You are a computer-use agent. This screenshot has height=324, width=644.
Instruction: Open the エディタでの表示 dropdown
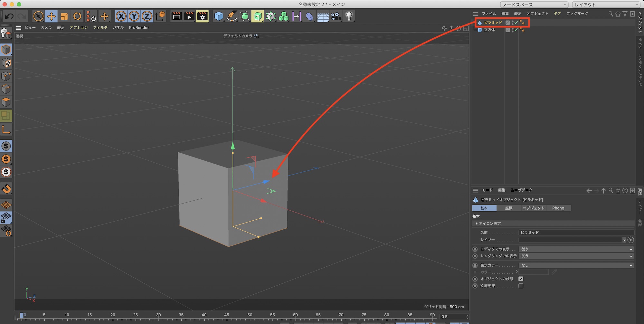pyautogui.click(x=576, y=249)
